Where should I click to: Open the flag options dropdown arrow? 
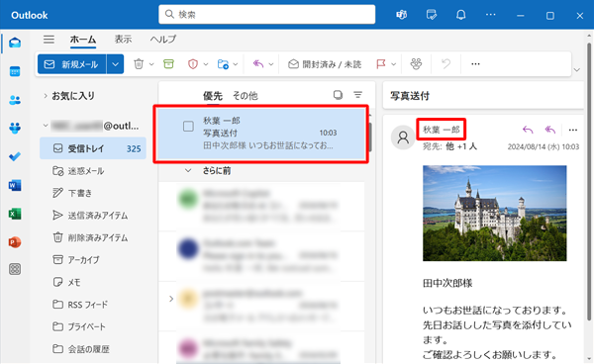pos(393,64)
